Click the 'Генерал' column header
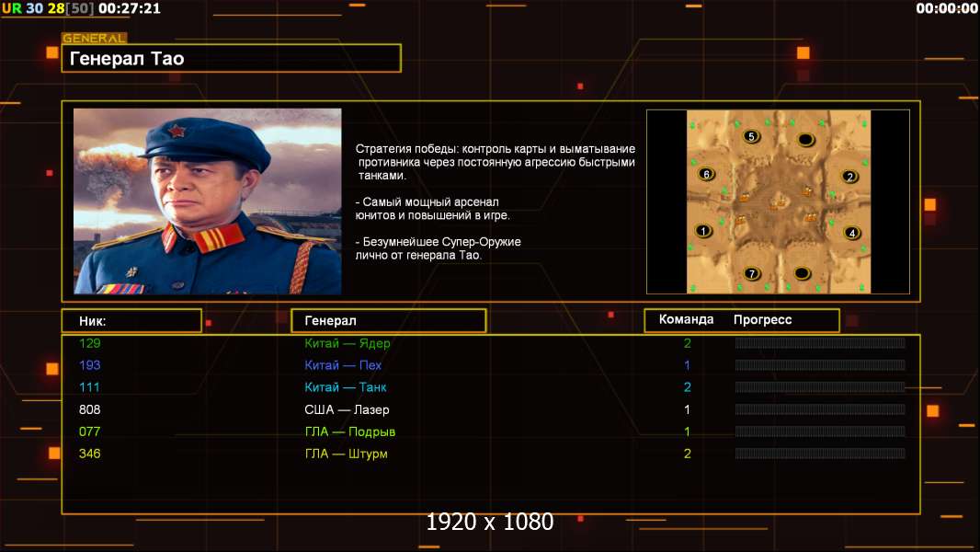 [x=389, y=321]
